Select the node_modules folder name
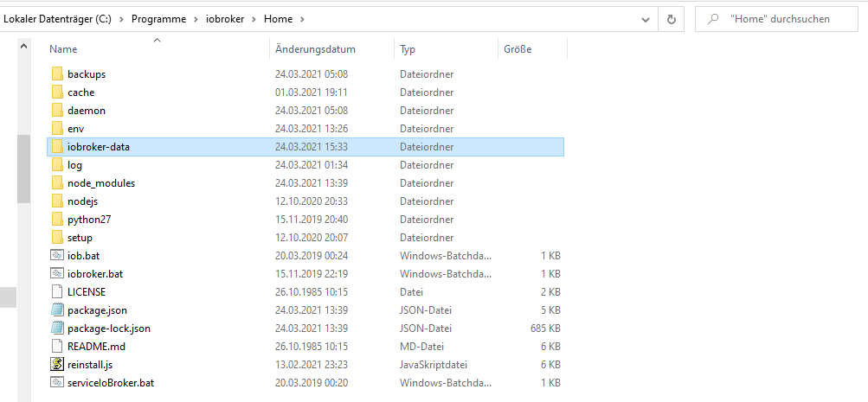The height and width of the screenshot is (402, 868). (101, 183)
